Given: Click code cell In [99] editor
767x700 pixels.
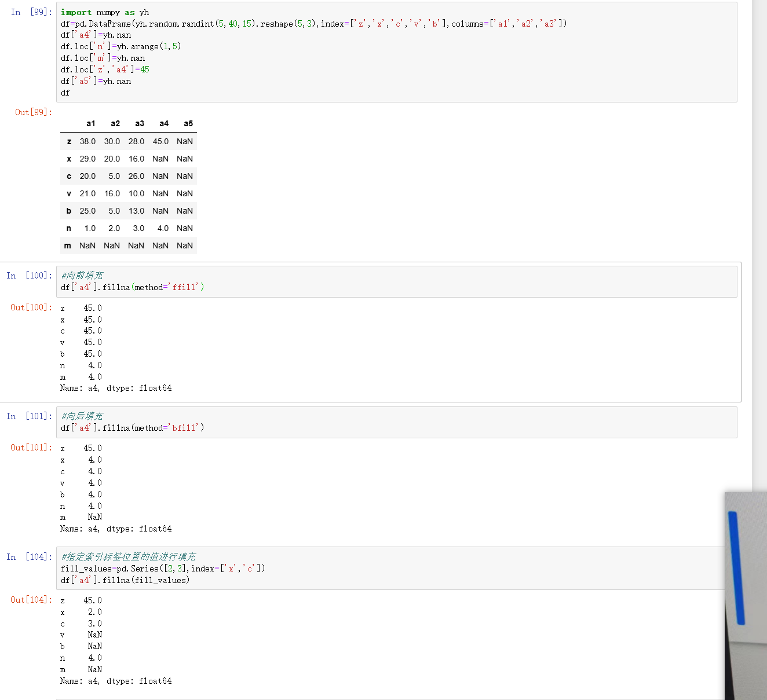Looking at the screenshot, I should (x=397, y=52).
